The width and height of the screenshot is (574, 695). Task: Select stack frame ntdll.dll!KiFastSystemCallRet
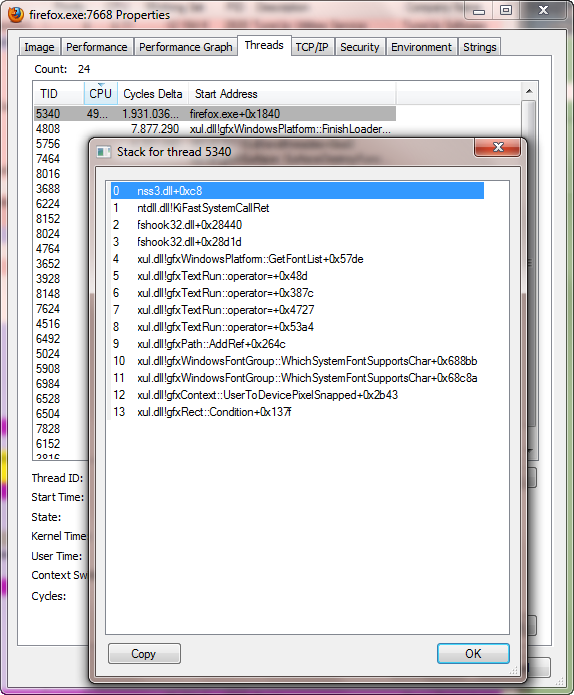click(x=297, y=208)
